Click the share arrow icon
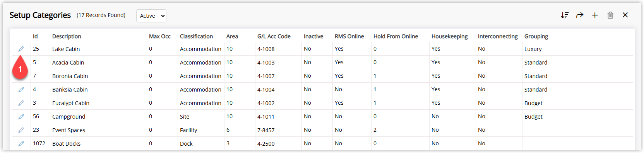Viewport: 644px width, 153px height. pos(580,15)
